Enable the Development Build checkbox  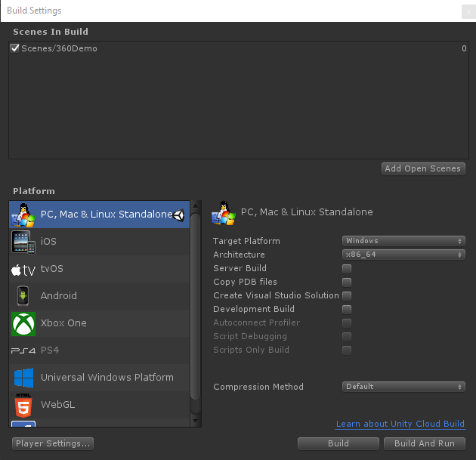(347, 309)
